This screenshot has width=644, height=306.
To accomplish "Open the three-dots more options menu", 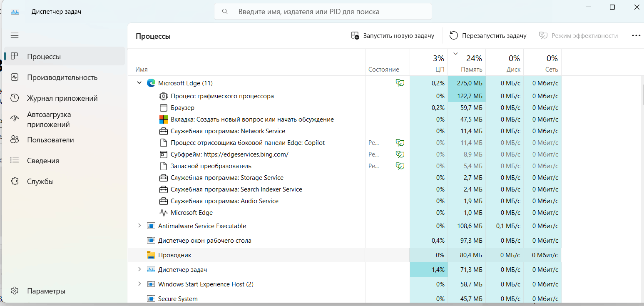I will click(636, 36).
